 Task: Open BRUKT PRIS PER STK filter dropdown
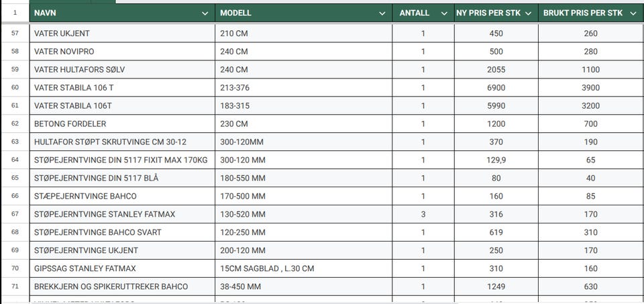633,13
